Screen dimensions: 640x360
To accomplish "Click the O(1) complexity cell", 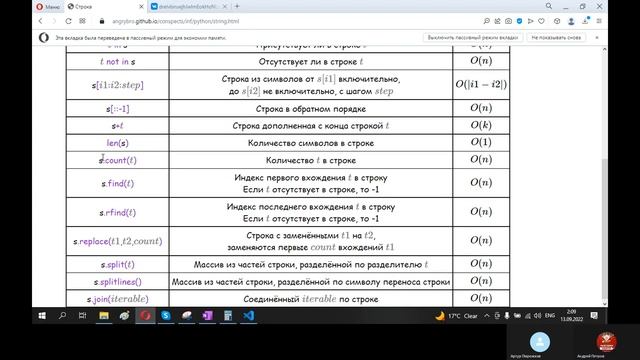I will tap(481, 142).
